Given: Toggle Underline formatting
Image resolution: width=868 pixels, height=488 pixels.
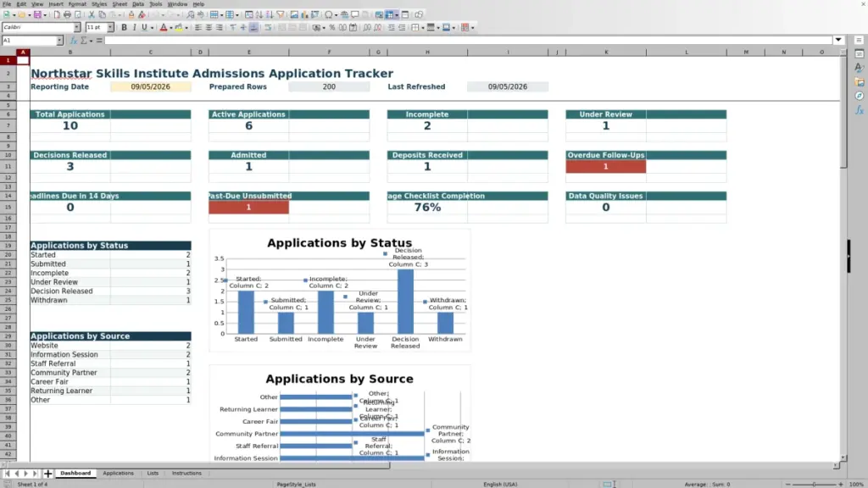Looking at the screenshot, I should 144,27.
